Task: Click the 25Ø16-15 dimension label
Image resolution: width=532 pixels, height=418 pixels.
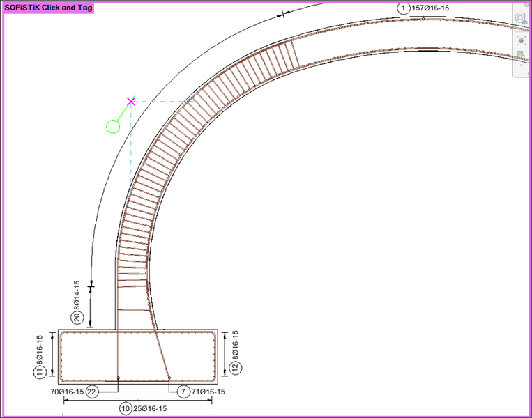Action: tap(150, 408)
